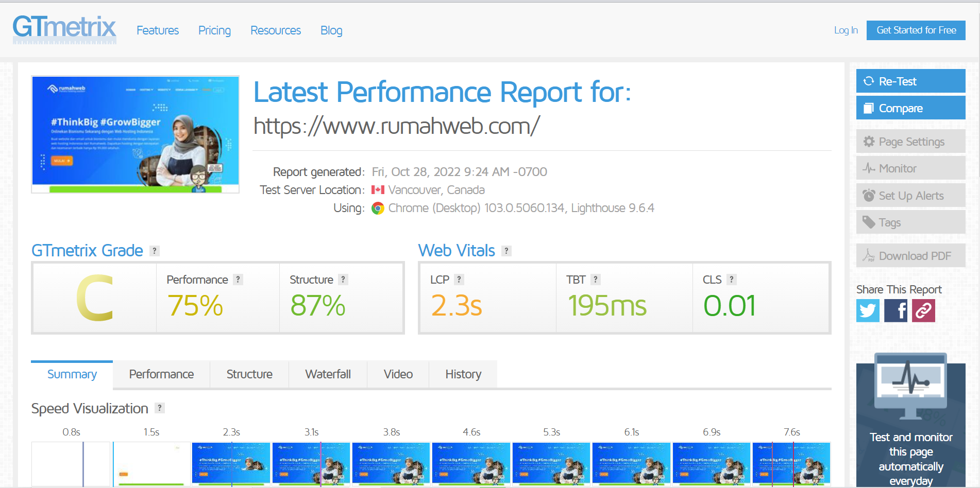Image resolution: width=980 pixels, height=488 pixels.
Task: Click the speed frame at 3.8s
Action: 391,464
